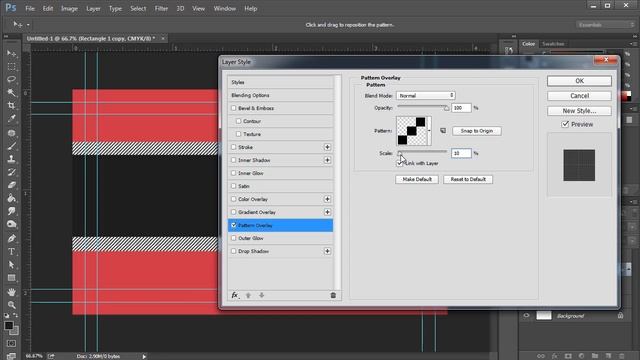Uncheck the Pattern Overlay checkbox
640x360 pixels.
point(233,225)
